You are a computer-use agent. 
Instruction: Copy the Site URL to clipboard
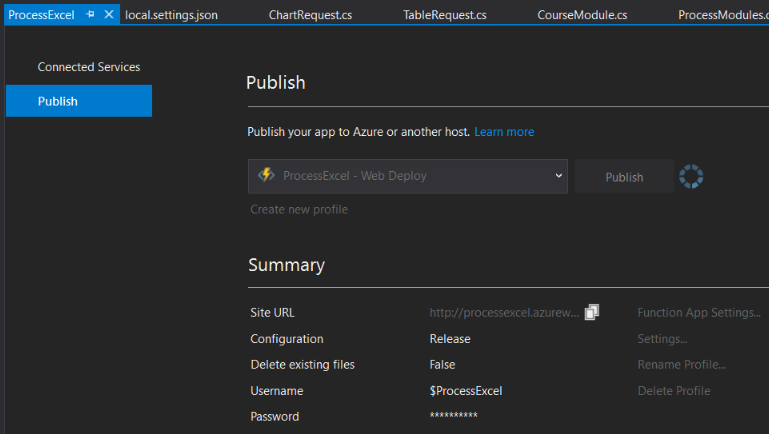592,312
